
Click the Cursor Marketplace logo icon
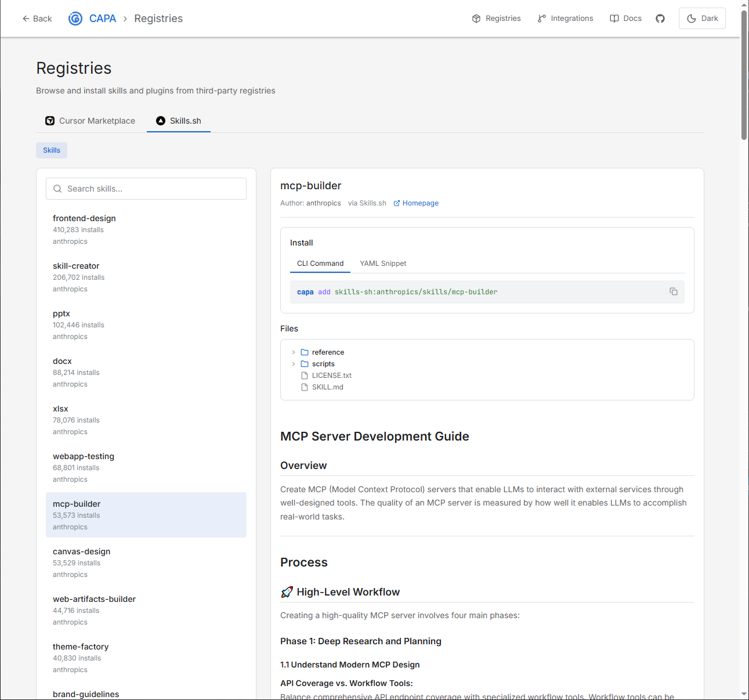(x=50, y=121)
